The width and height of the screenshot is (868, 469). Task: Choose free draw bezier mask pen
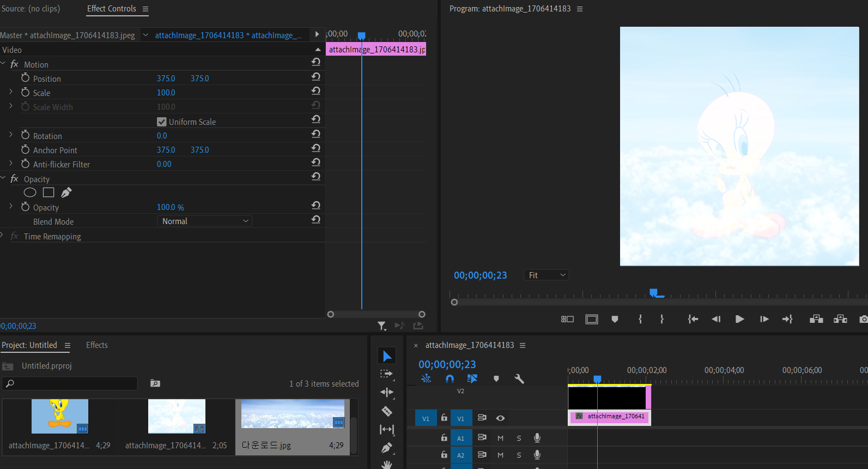pyautogui.click(x=66, y=193)
